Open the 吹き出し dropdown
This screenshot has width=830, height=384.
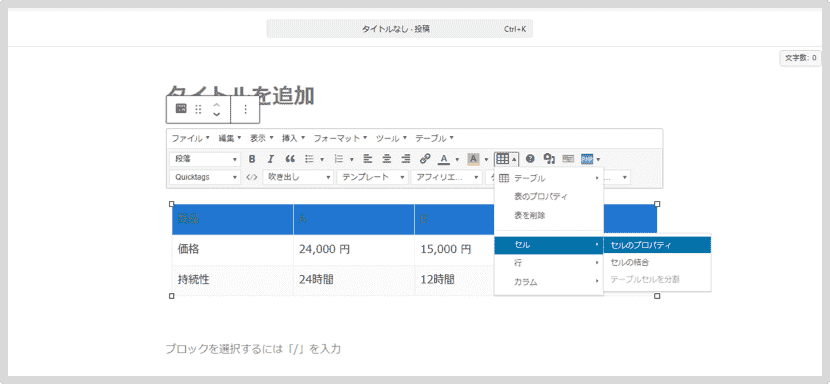[x=299, y=177]
